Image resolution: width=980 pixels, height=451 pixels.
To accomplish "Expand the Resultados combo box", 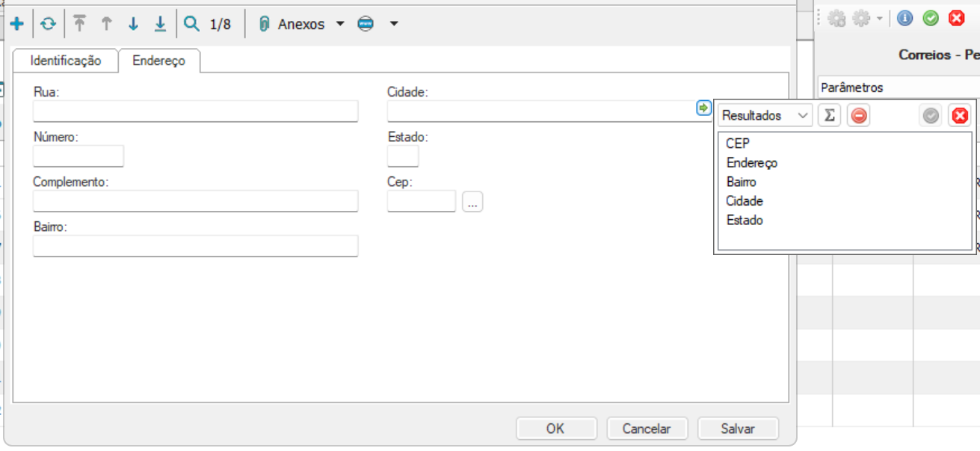I will [x=803, y=116].
